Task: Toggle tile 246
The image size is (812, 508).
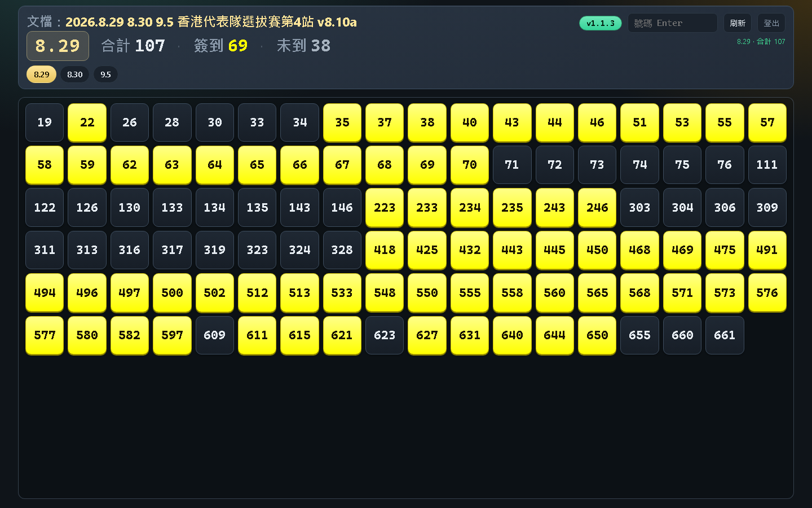Action: (597, 208)
